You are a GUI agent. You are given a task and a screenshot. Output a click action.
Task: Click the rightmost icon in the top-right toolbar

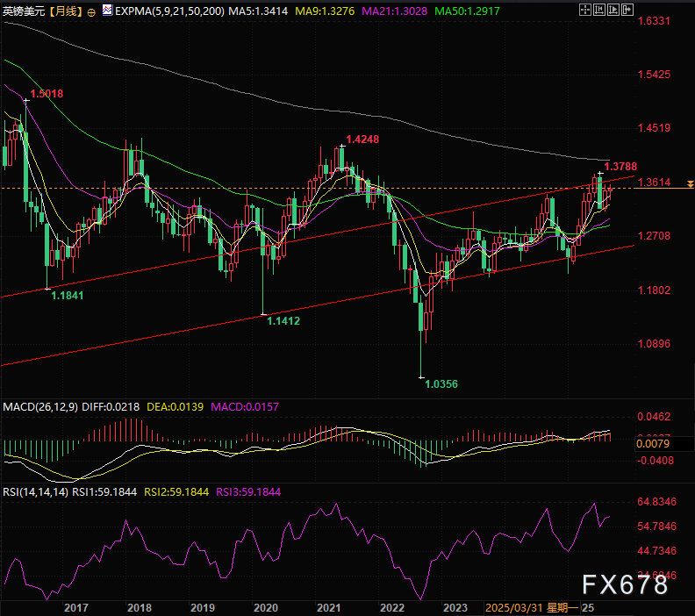tap(626, 11)
